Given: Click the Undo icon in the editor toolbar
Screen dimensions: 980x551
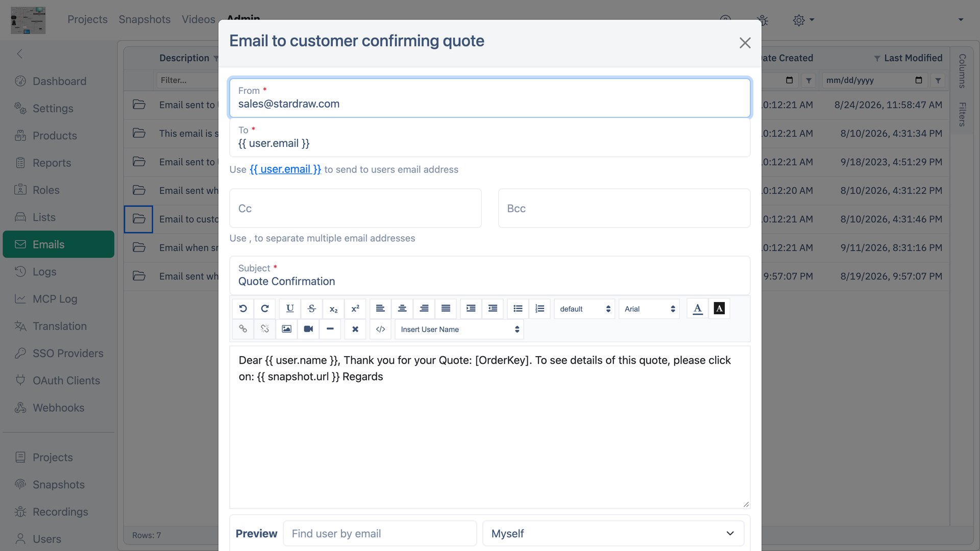Looking at the screenshot, I should point(243,309).
